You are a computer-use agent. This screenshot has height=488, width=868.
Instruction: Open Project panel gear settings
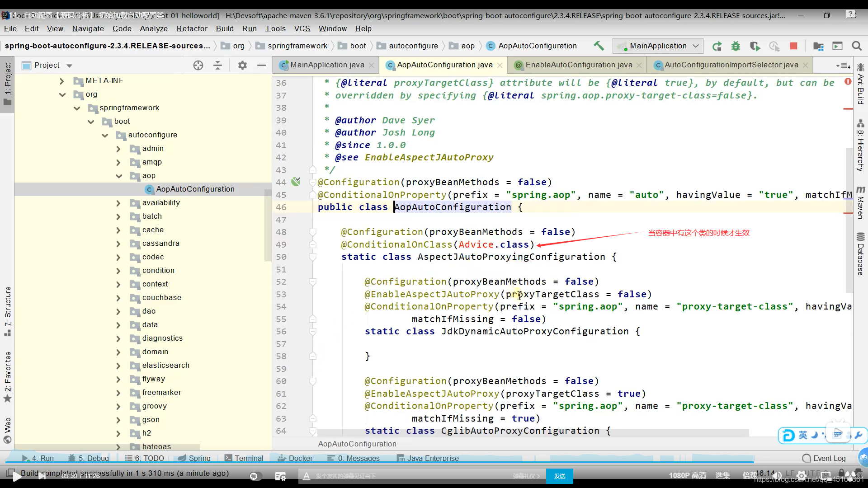pyautogui.click(x=242, y=65)
